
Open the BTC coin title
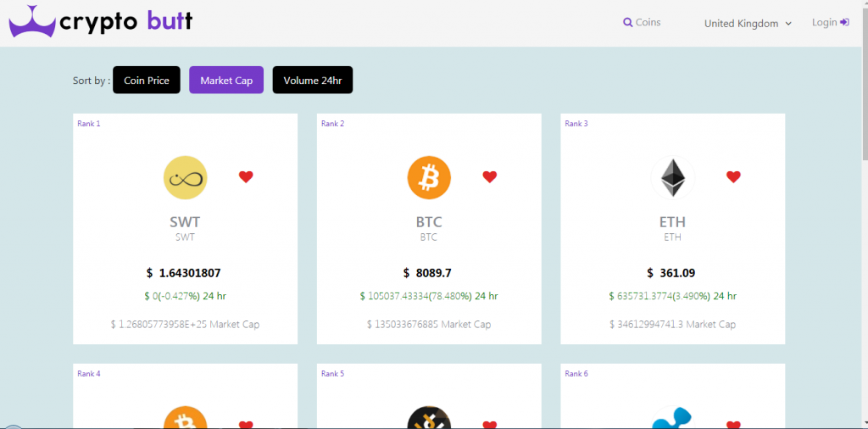[429, 222]
